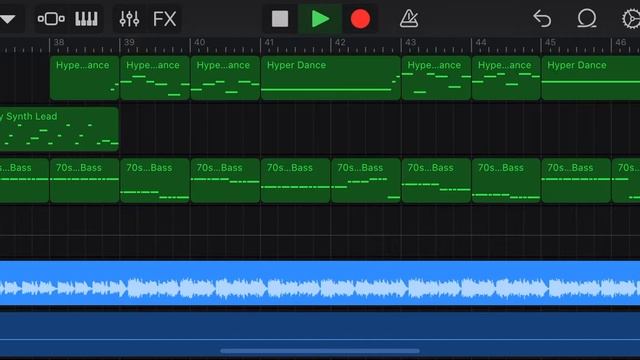The image size is (640, 360).
Task: Jump to bar 42 on ruler
Action: tap(340, 42)
